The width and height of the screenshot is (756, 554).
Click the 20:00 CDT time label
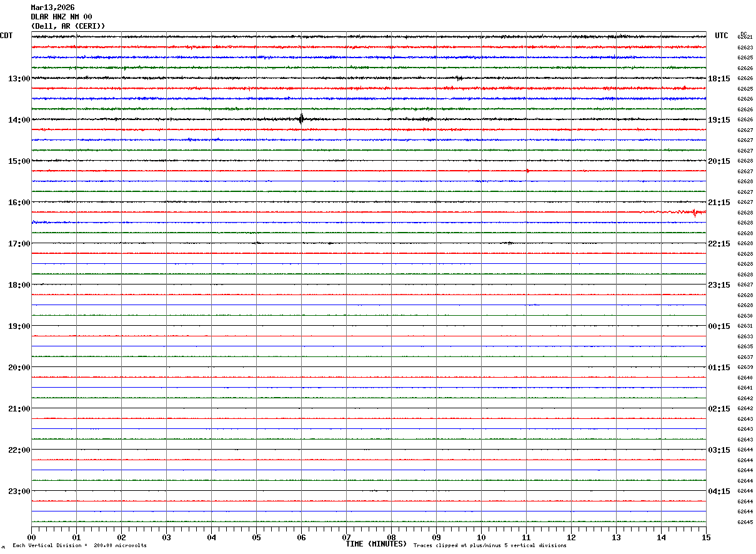click(x=19, y=368)
